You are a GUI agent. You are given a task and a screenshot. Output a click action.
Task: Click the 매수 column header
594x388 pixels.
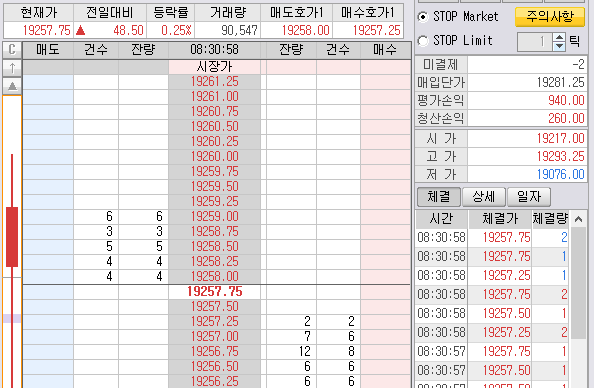[385, 50]
